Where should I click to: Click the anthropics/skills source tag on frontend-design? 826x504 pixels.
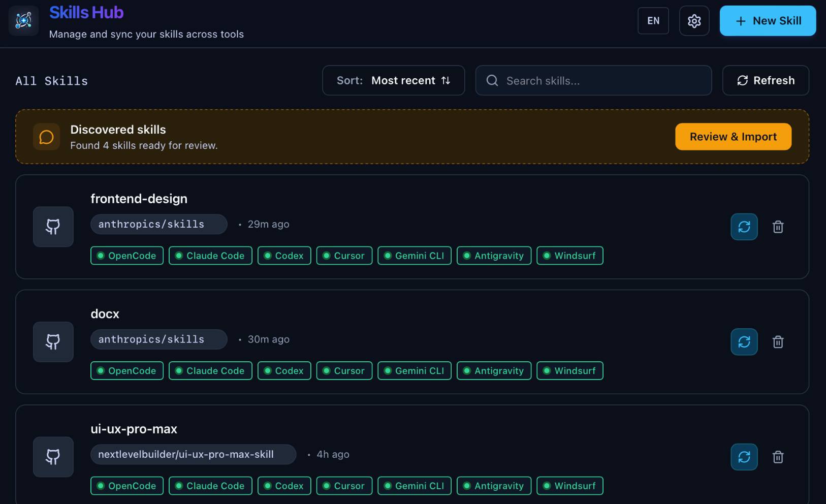(158, 224)
